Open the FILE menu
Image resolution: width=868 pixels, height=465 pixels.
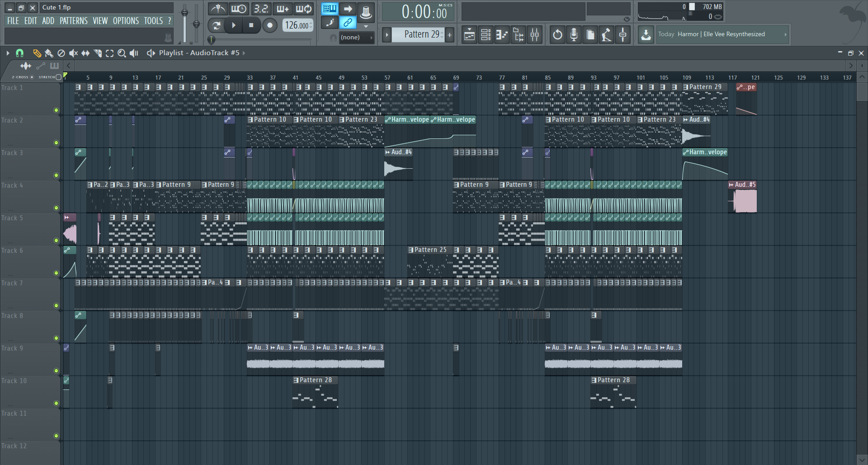point(13,21)
